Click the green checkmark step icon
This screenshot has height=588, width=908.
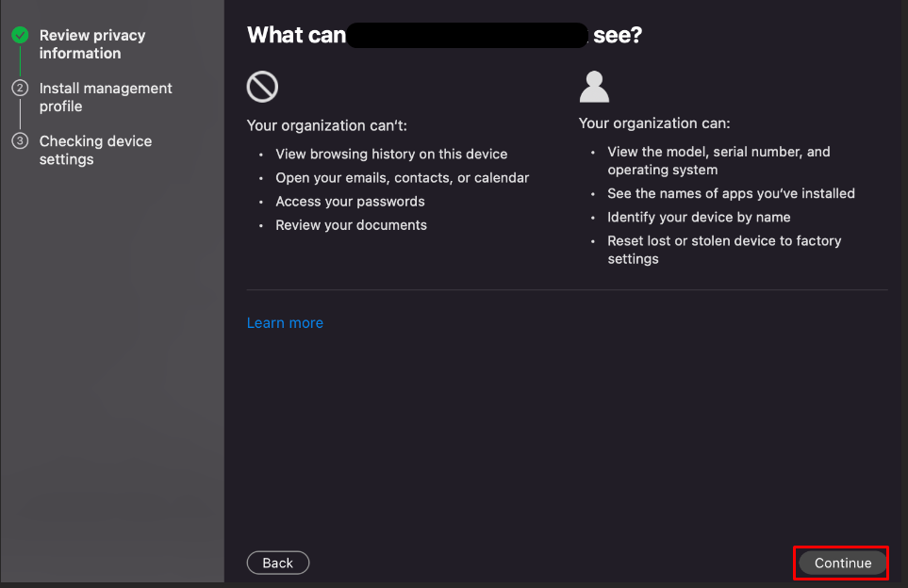[x=20, y=35]
